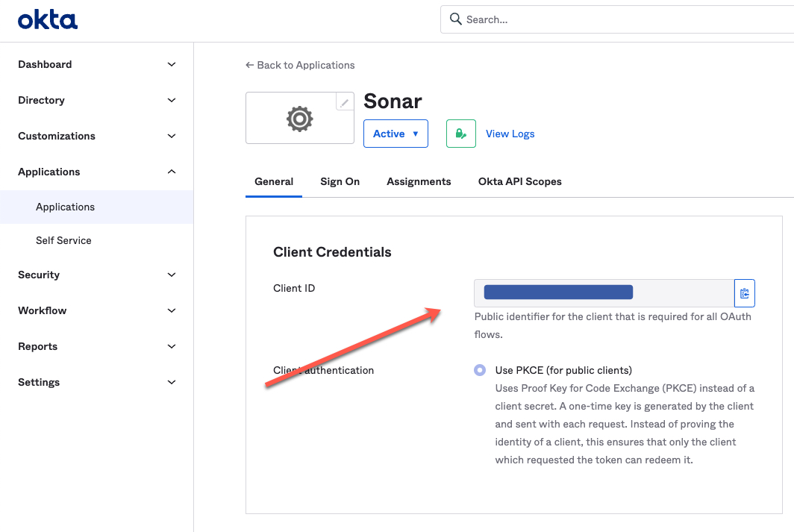Click the Client ID label
The image size is (794, 532).
tap(294, 289)
